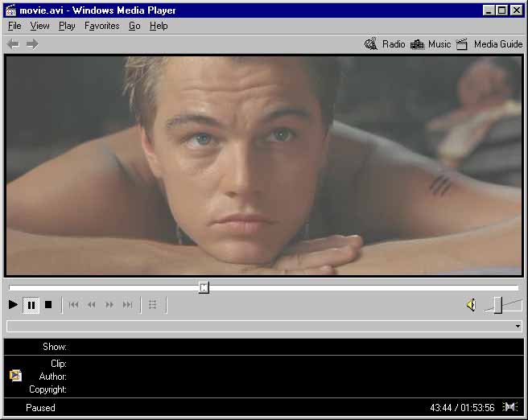Click the Forward navigation arrow
The height and width of the screenshot is (420, 528).
(32, 44)
